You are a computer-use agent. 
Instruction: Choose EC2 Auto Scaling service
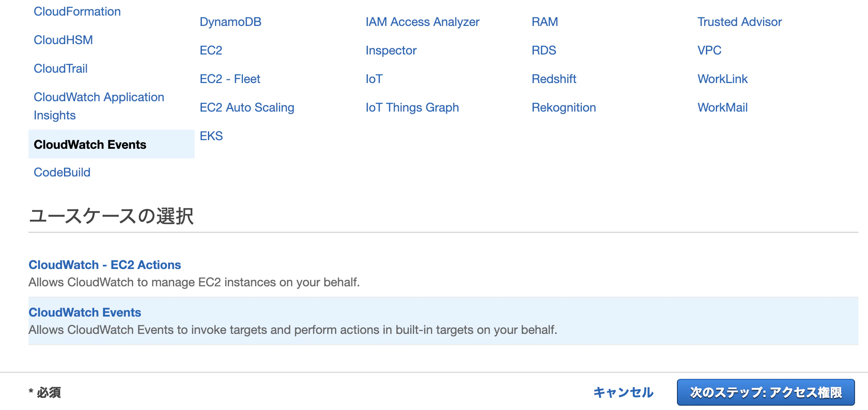click(247, 107)
